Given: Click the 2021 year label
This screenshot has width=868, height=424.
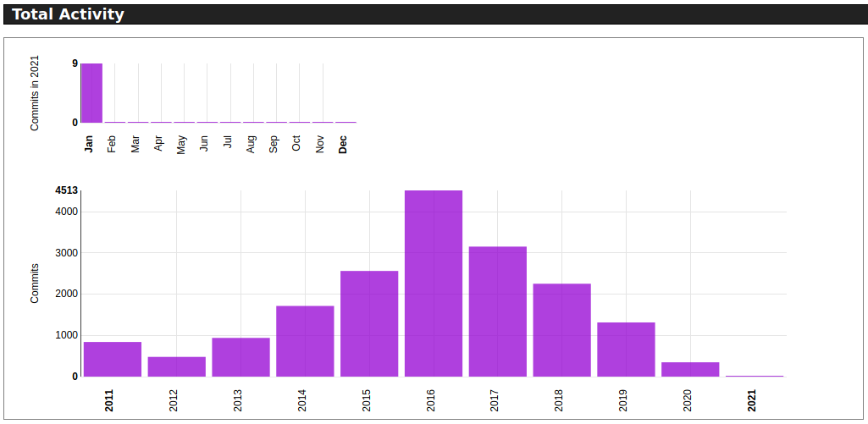Looking at the screenshot, I should coord(752,400).
